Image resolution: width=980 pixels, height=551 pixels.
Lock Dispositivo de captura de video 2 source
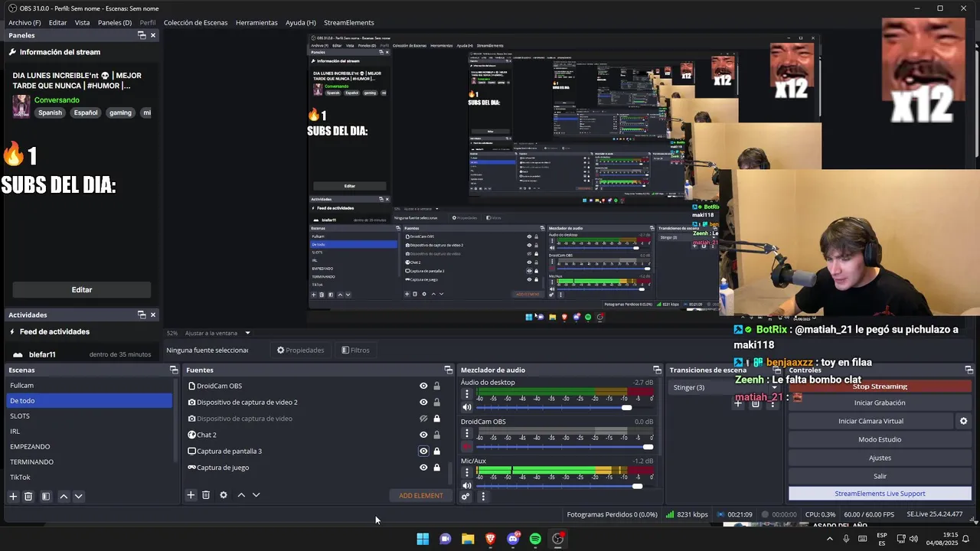437,403
